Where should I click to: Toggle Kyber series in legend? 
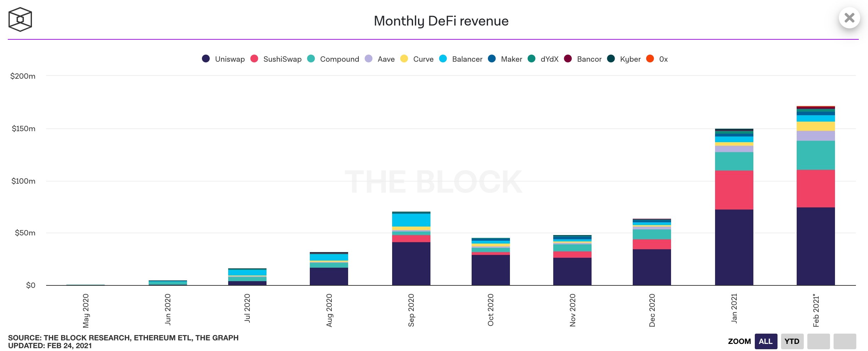[624, 59]
